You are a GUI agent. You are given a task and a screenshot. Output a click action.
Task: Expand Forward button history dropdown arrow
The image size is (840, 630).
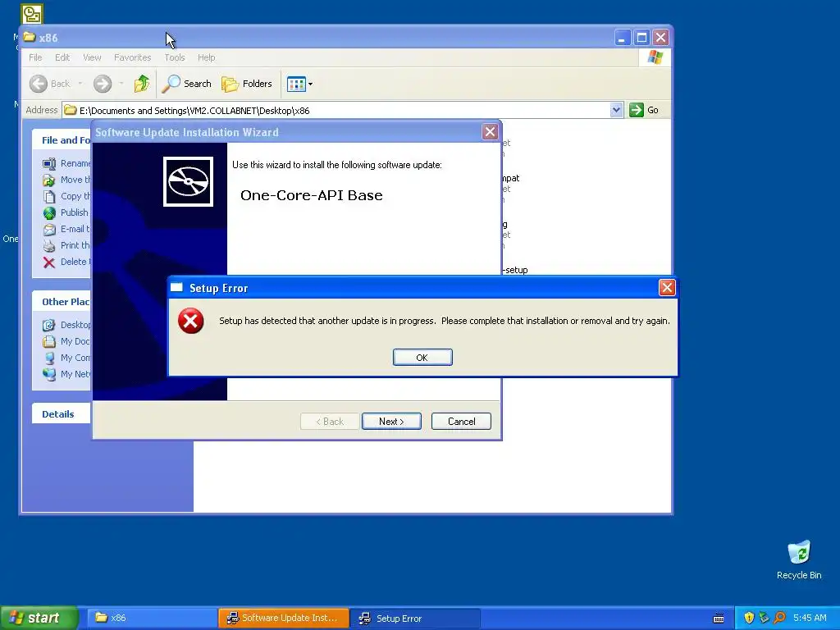[121, 84]
